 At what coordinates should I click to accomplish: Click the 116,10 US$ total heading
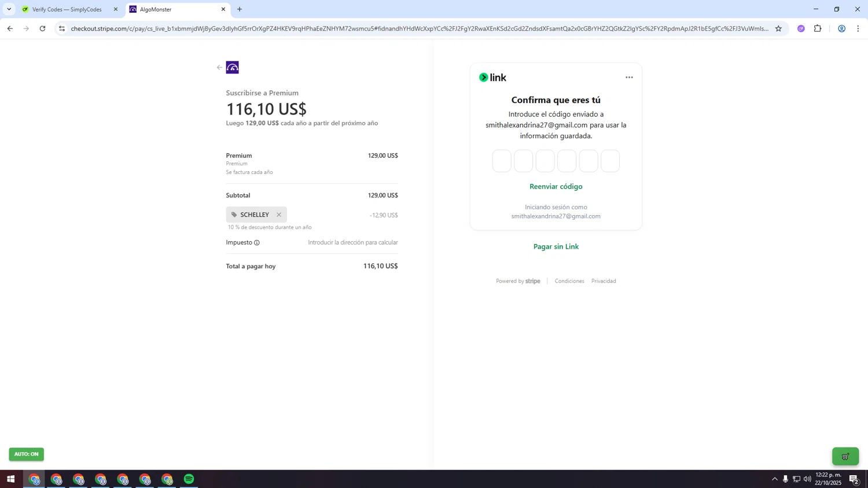(x=266, y=109)
